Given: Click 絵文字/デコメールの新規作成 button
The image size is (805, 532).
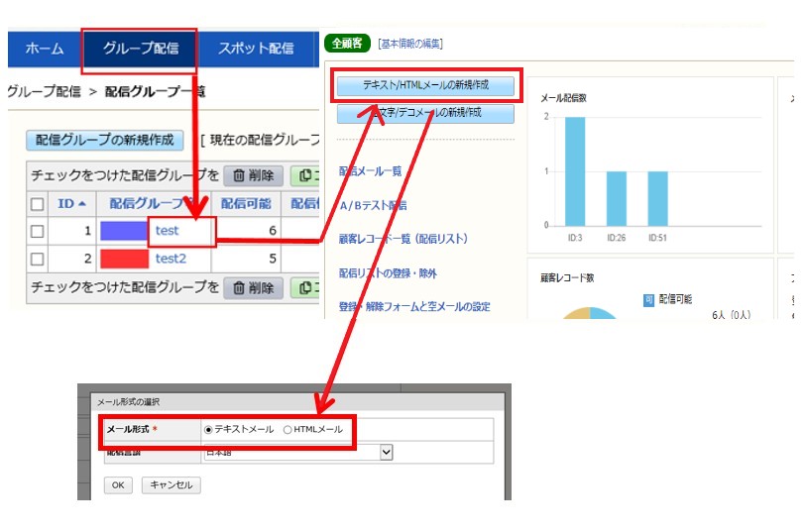Looking at the screenshot, I should click(x=425, y=113).
